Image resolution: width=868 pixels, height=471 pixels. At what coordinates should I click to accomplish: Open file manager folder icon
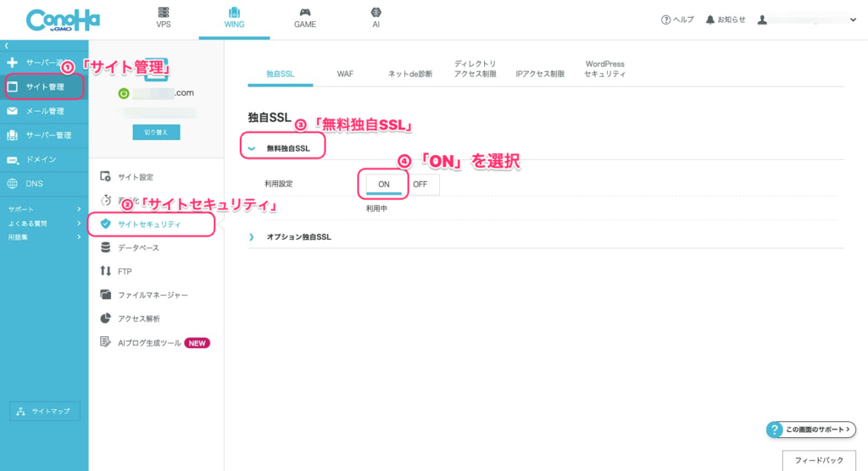[x=106, y=295]
